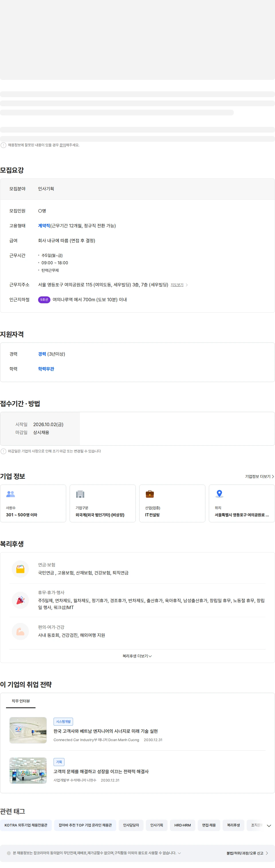275x868 pixels.
Task: Click the 기업구분 building icon
Action: [x=80, y=494]
